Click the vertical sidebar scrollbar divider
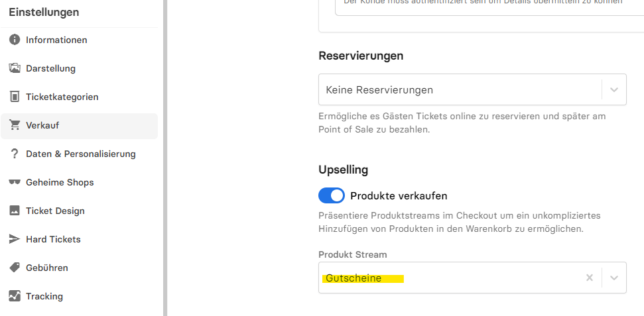This screenshot has width=644, height=316. [165, 158]
